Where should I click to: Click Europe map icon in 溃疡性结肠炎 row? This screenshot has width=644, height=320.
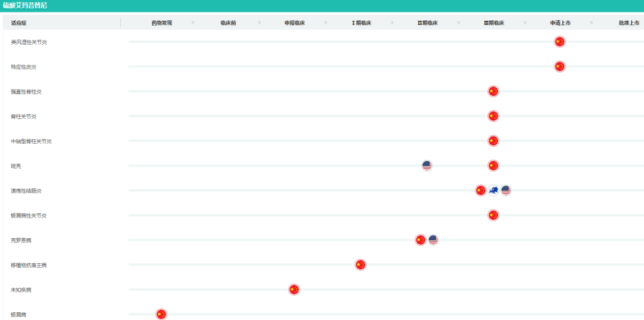pos(493,191)
